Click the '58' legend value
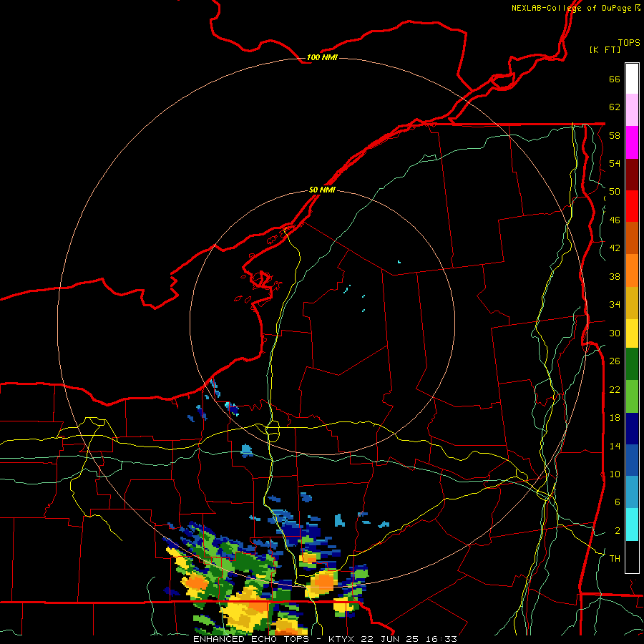Image resolution: width=644 pixels, height=644 pixels. tap(615, 135)
